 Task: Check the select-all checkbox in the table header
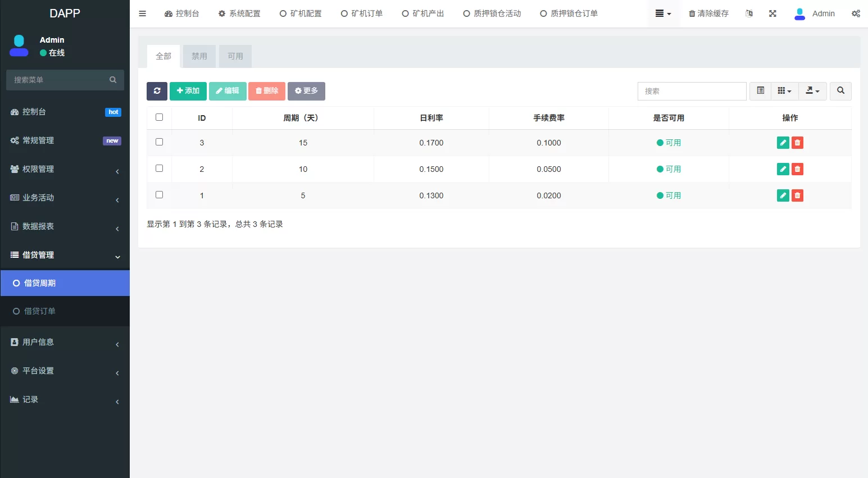tap(159, 117)
